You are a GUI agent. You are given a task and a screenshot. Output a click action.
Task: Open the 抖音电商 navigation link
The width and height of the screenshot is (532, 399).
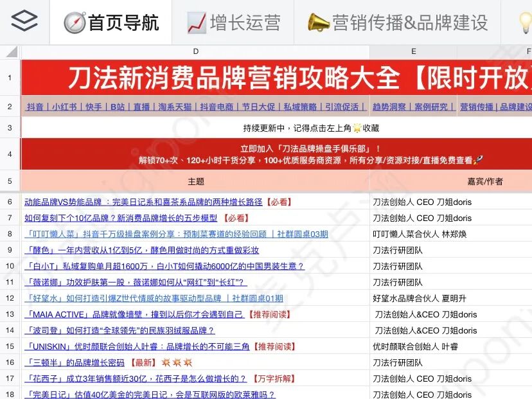pos(217,107)
